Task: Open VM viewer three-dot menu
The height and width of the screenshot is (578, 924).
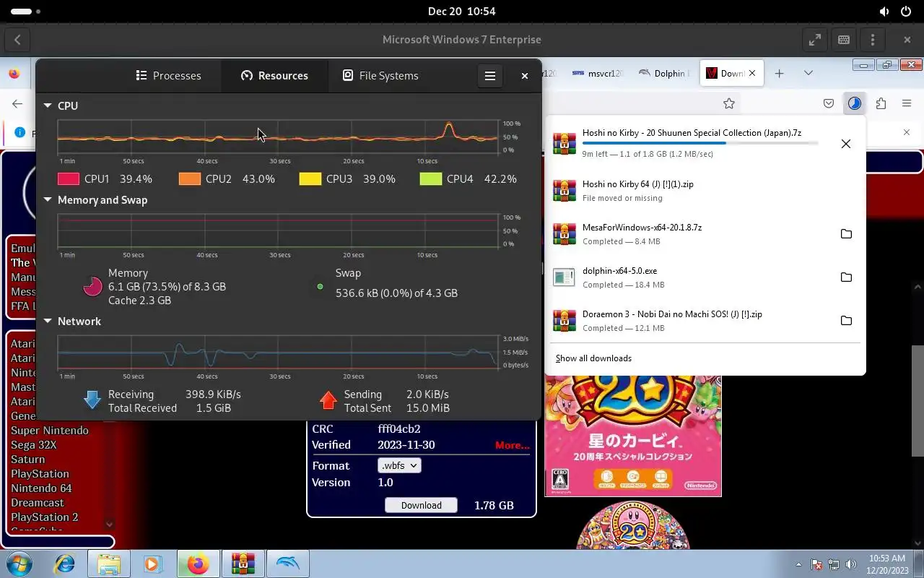Action: tap(873, 40)
